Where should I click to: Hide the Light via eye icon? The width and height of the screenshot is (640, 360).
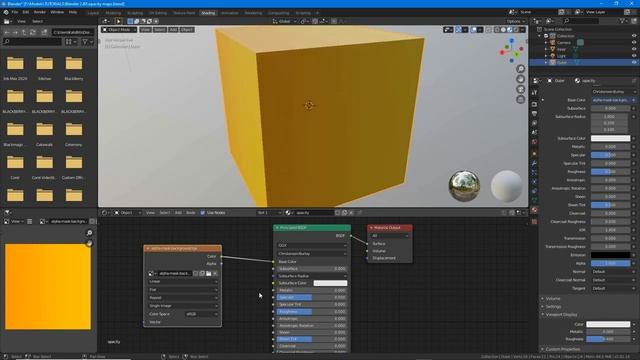(634, 56)
